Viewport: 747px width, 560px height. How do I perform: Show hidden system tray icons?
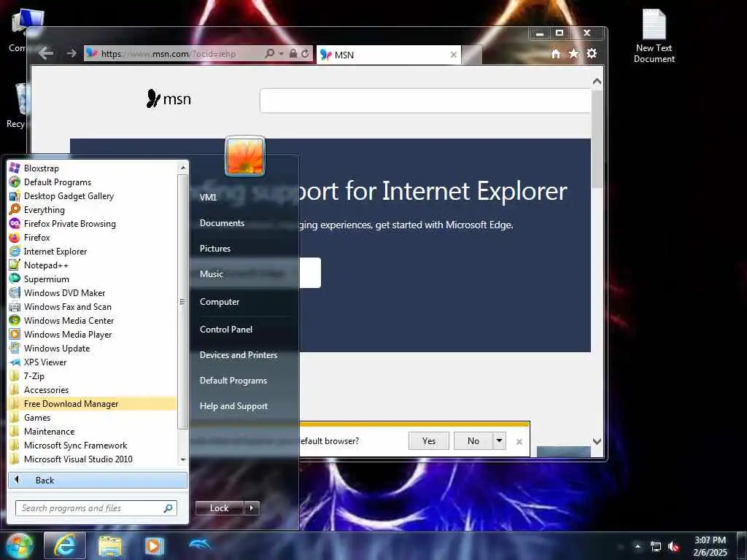637,546
